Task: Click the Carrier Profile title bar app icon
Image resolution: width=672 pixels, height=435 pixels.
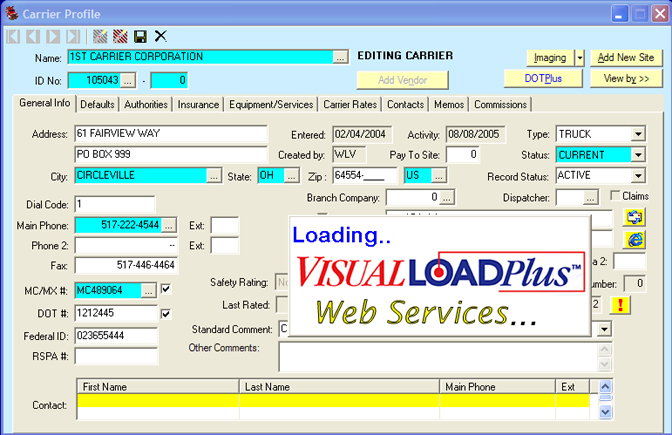Action: coord(12,13)
